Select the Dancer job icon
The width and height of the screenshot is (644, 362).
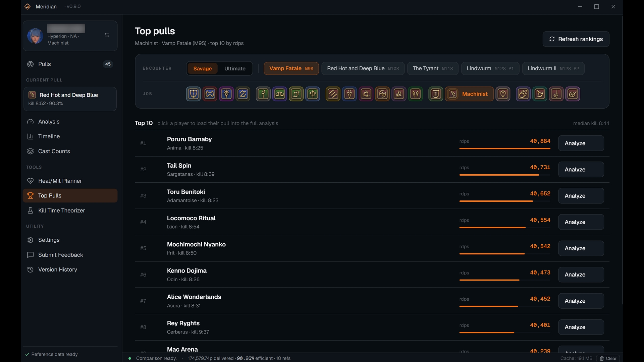coord(503,94)
